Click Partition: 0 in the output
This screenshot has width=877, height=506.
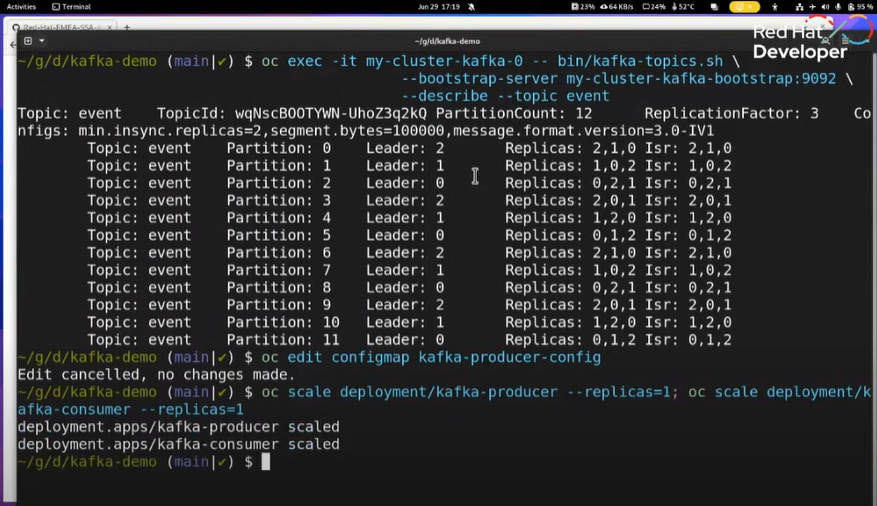click(x=279, y=148)
